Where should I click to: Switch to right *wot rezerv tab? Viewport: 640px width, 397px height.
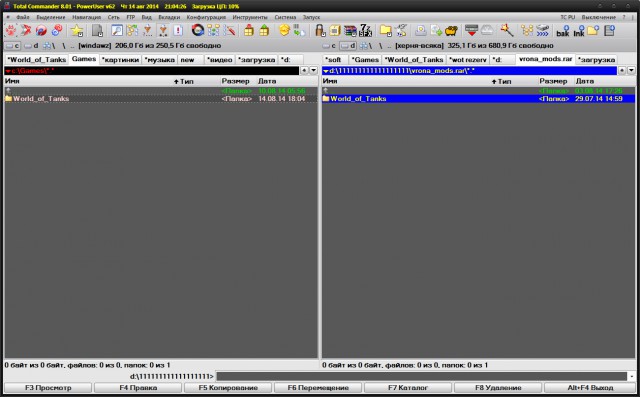click(x=468, y=60)
